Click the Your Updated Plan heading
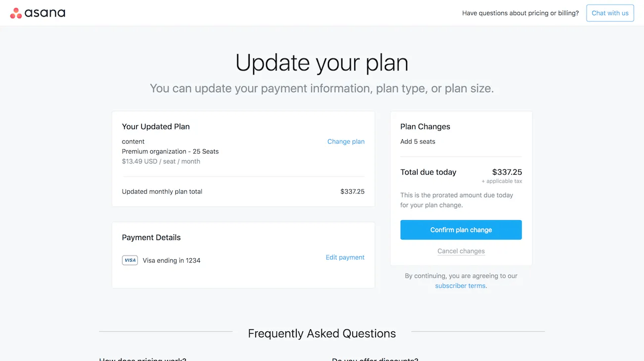The height and width of the screenshot is (361, 644). pos(156,126)
